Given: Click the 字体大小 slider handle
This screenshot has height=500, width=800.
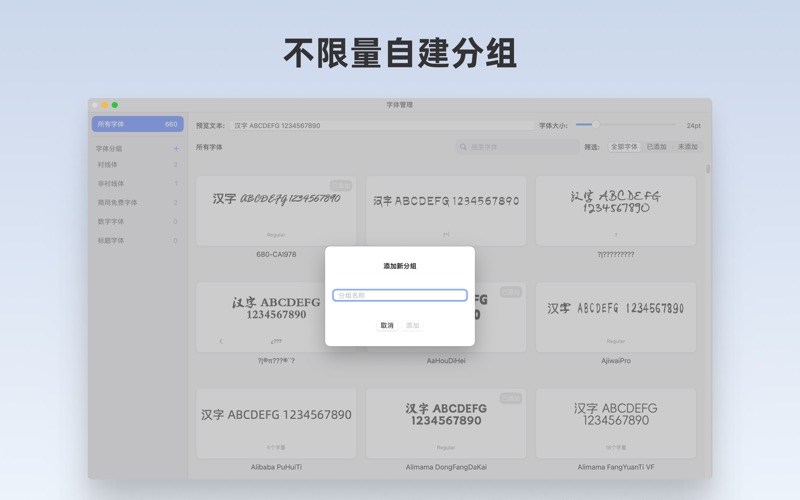Looking at the screenshot, I should pos(595,124).
